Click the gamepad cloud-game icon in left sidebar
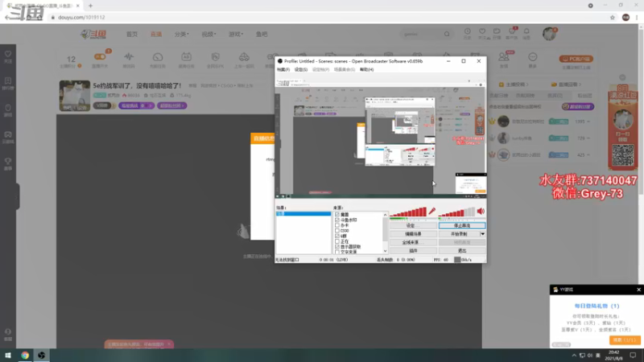Viewport: 644px width, 362px height. point(8,134)
